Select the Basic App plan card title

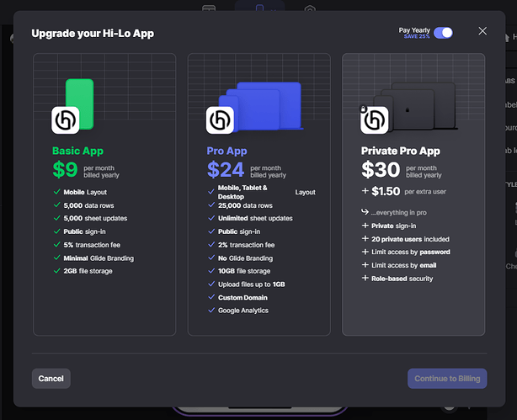click(77, 151)
